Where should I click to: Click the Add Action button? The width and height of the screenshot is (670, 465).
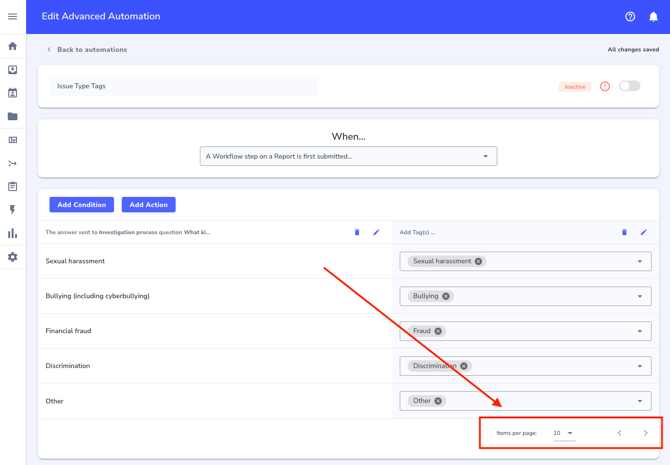point(148,205)
